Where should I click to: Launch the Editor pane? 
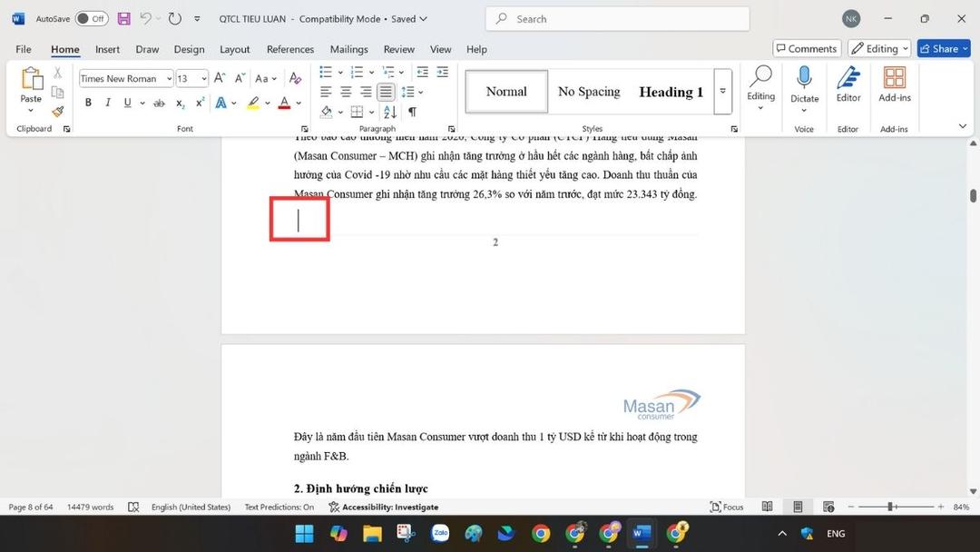[x=848, y=90]
